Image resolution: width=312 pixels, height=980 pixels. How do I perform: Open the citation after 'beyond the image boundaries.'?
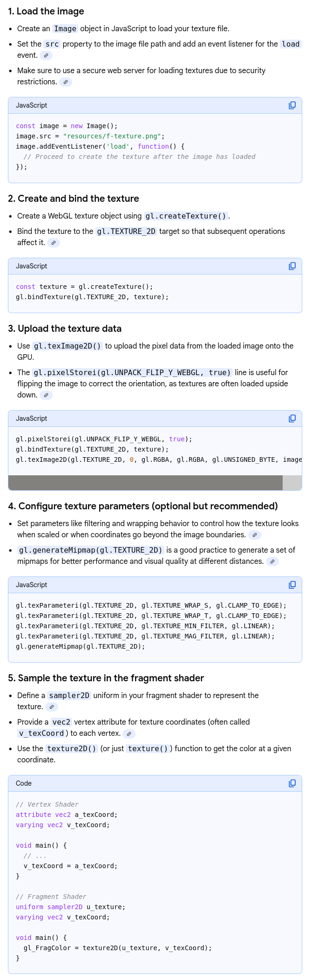(x=254, y=535)
